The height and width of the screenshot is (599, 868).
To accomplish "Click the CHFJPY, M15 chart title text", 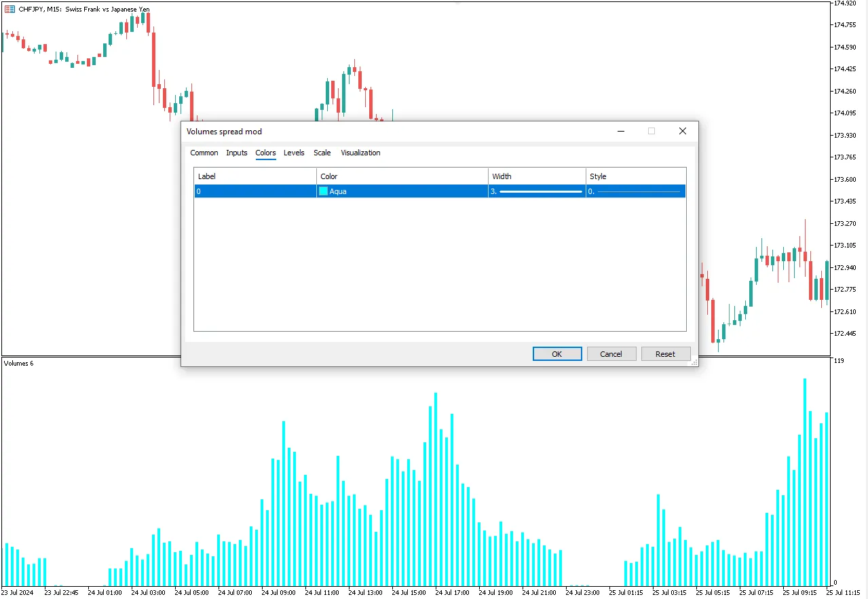I will click(x=84, y=9).
